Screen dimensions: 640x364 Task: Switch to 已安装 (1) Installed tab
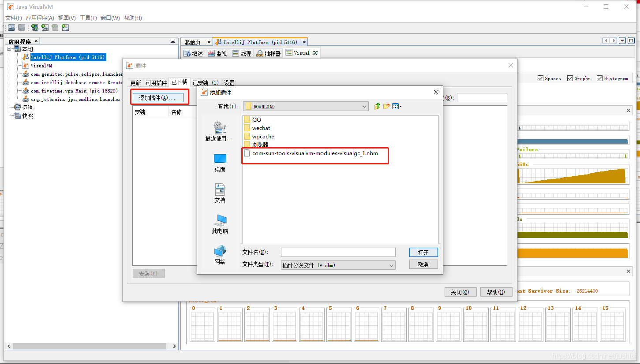(206, 83)
